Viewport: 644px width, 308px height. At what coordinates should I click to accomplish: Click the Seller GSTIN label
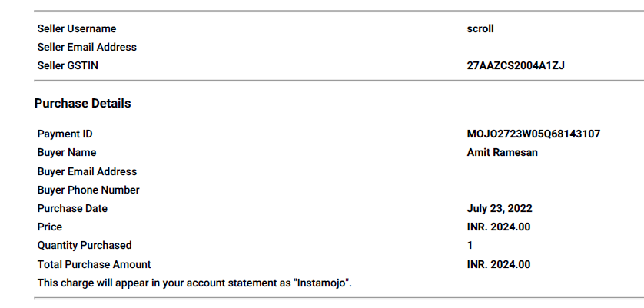pyautogui.click(x=68, y=66)
